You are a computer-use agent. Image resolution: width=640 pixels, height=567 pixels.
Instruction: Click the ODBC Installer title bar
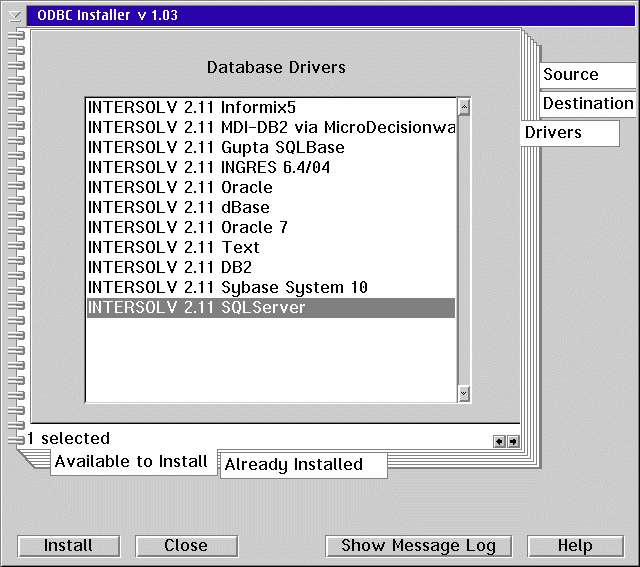[331, 16]
